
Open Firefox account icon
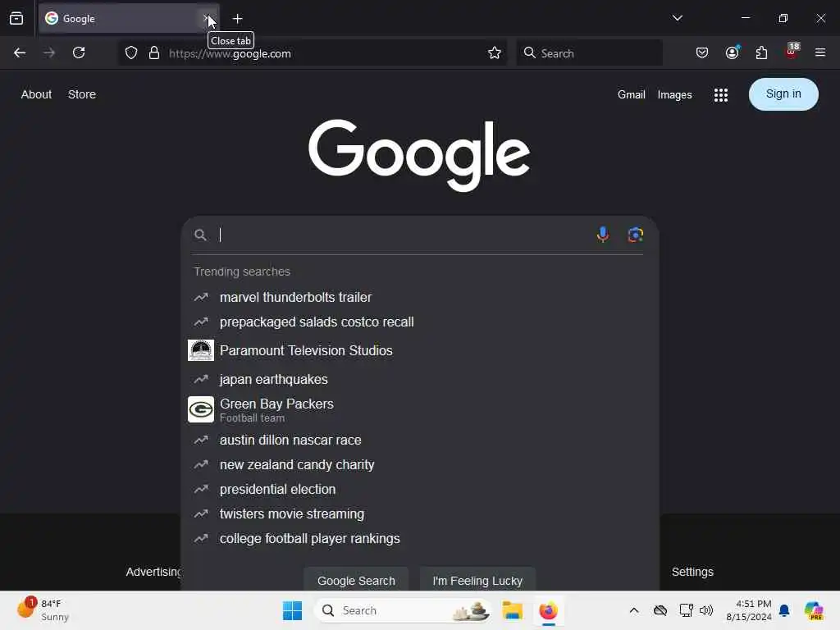733,52
